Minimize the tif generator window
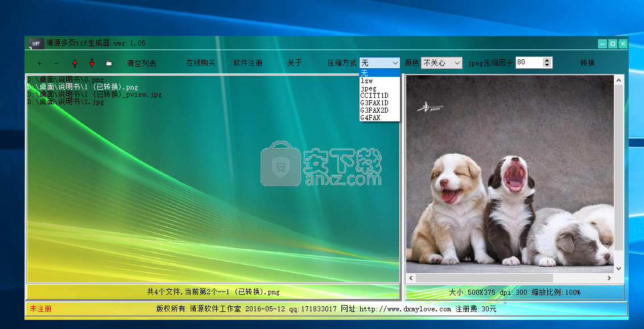The width and height of the screenshot is (644, 329). [602, 43]
